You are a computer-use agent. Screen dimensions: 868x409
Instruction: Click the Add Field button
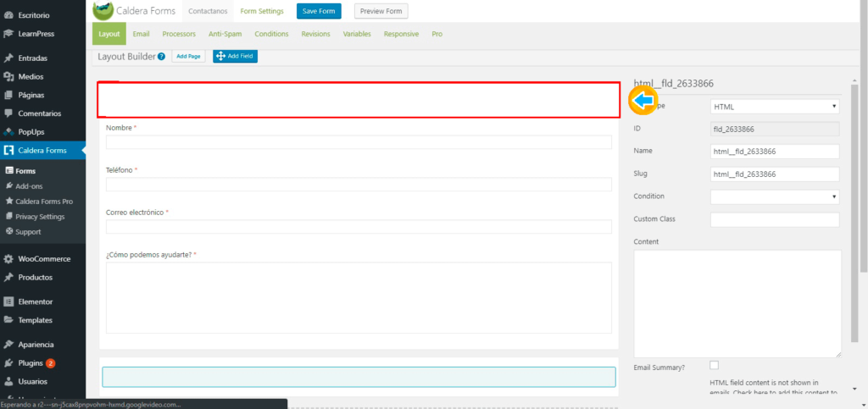235,56
